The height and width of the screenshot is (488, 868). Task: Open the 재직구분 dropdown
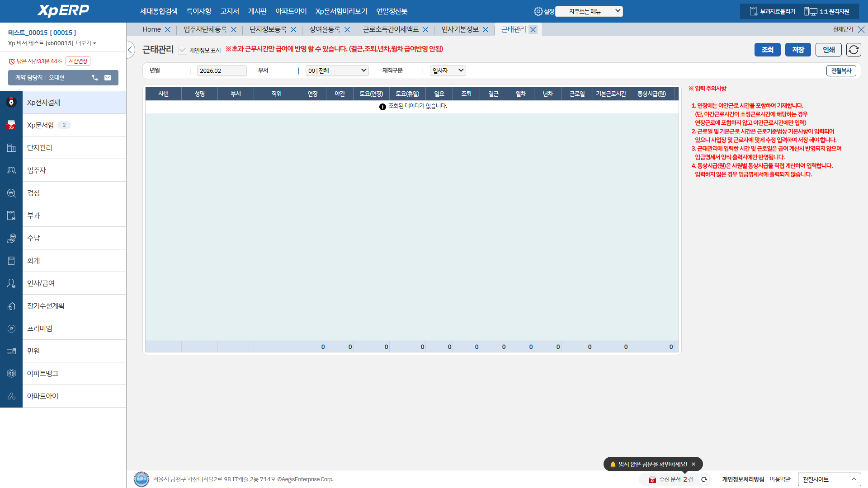[x=448, y=70]
